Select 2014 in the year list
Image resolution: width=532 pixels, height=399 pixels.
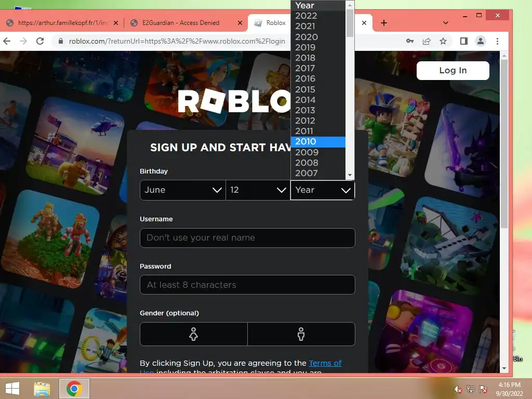[x=318, y=100]
